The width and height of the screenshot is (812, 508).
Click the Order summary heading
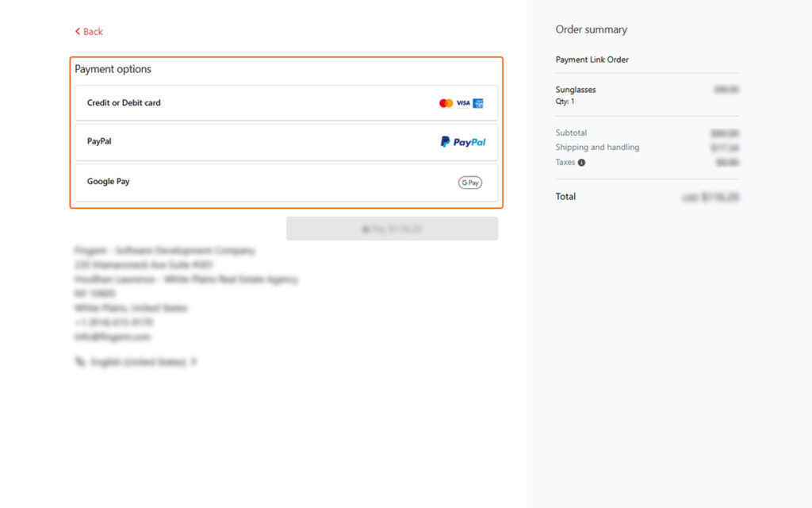click(591, 29)
